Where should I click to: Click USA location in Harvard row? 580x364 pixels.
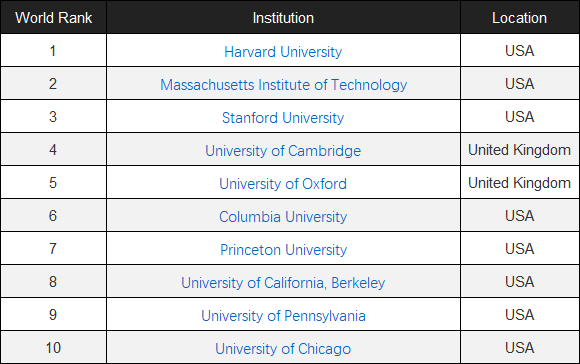[520, 51]
